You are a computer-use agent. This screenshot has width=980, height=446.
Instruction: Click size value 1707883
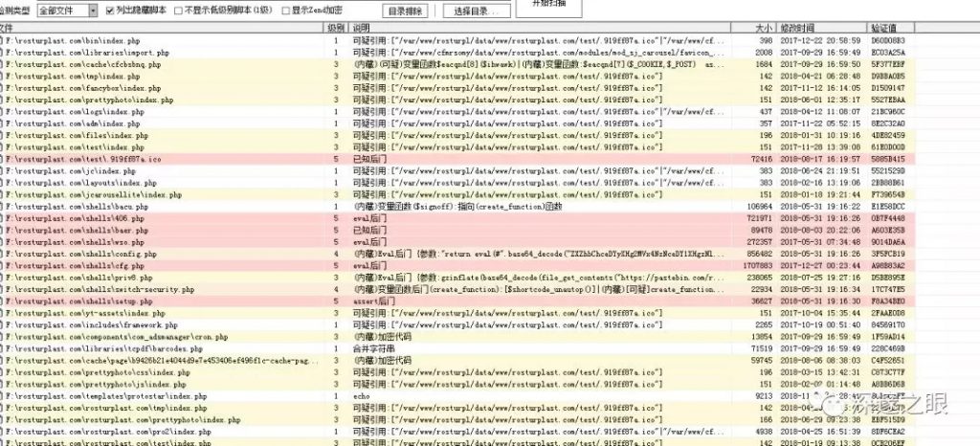(758, 266)
